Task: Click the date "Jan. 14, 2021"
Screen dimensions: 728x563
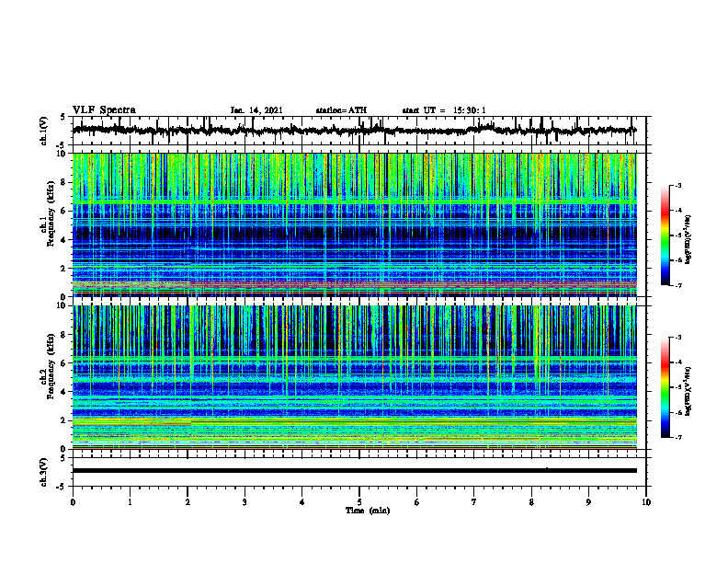Action: point(256,110)
